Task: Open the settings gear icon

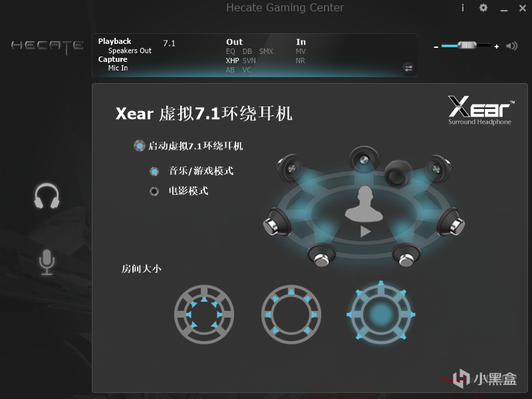Action: (483, 7)
